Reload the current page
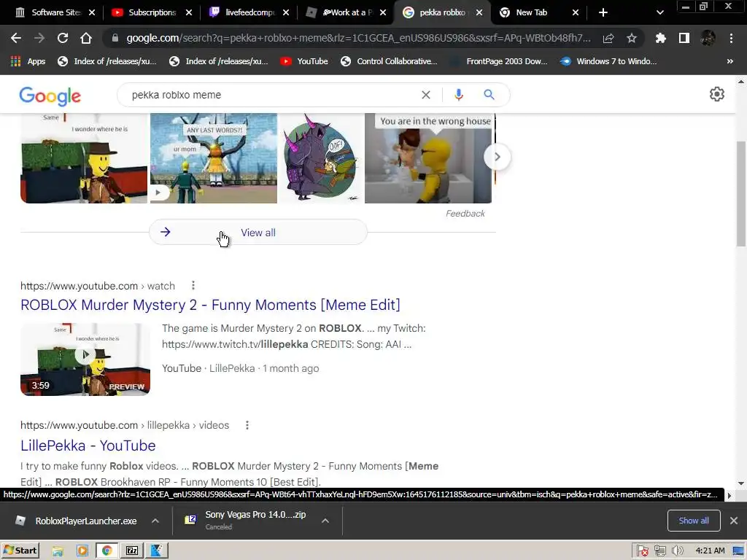The width and height of the screenshot is (747, 560). click(63, 38)
